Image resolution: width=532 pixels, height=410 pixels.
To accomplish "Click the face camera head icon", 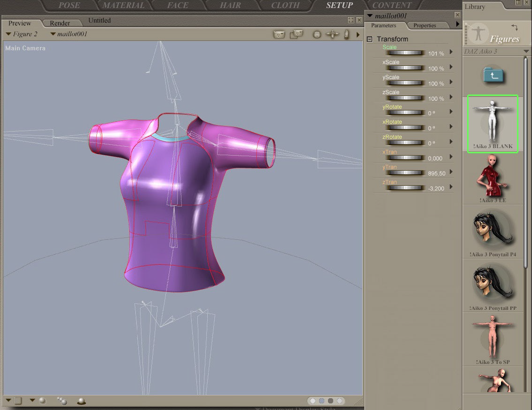I will (317, 34).
